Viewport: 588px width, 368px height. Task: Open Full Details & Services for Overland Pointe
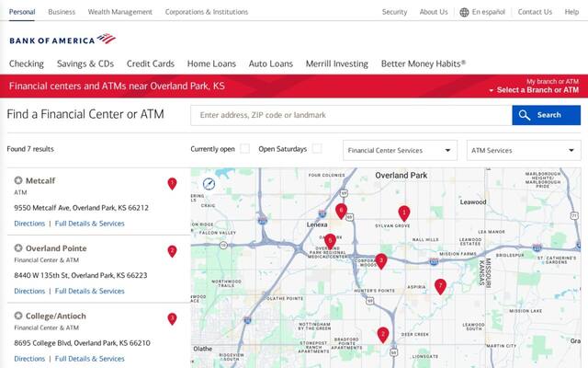[x=90, y=291]
